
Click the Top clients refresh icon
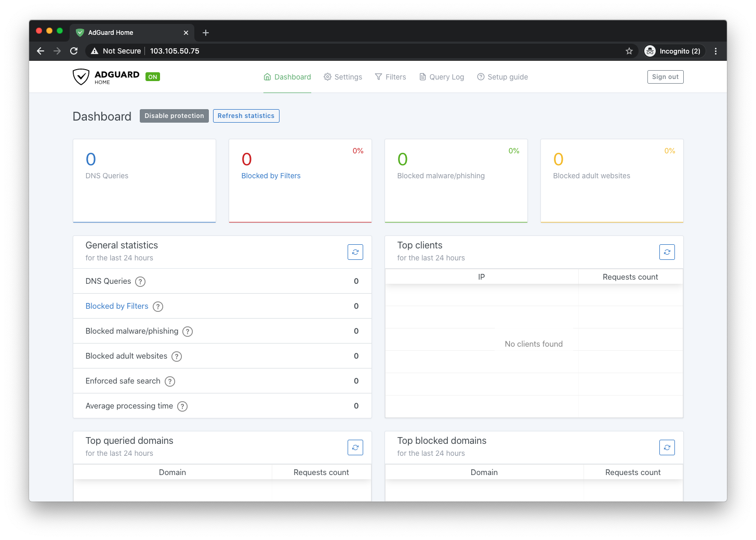[667, 252]
